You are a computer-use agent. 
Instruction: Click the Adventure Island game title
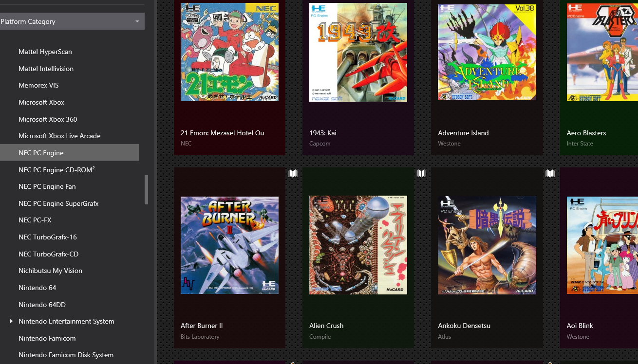pos(463,133)
